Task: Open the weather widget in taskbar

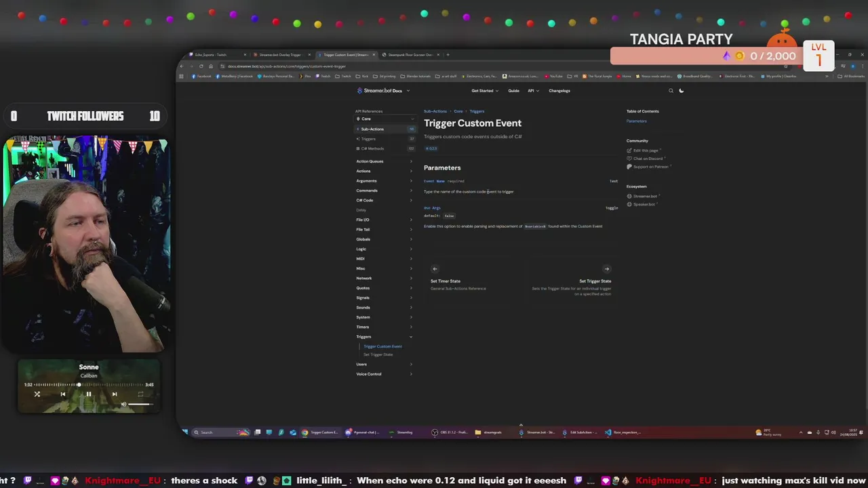Action: point(769,432)
